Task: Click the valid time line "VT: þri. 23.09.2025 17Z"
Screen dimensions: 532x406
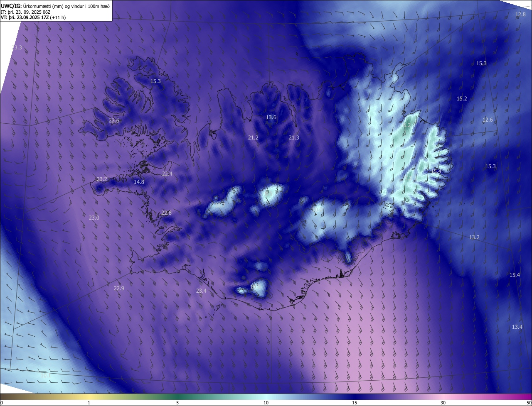Action: coord(25,17)
